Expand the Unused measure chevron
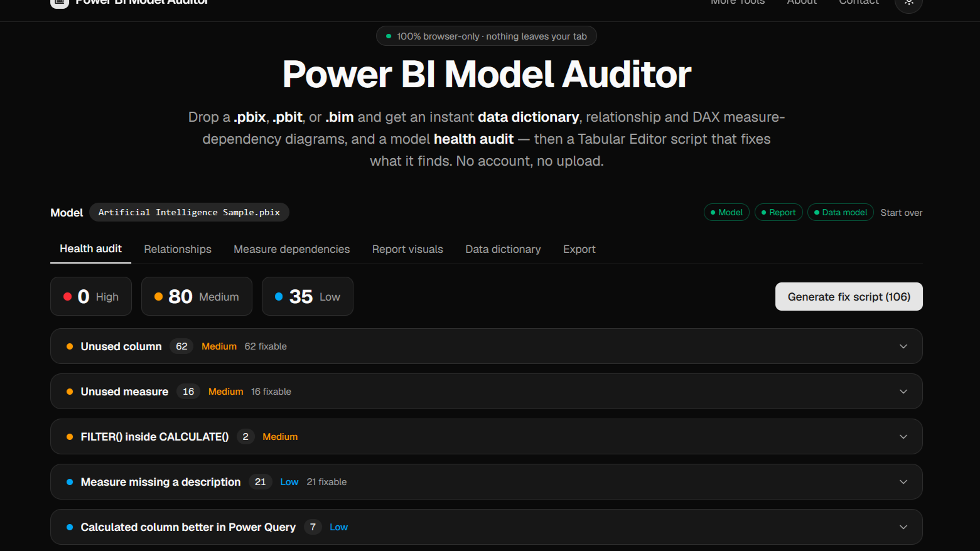This screenshot has height=551, width=980. [x=903, y=392]
